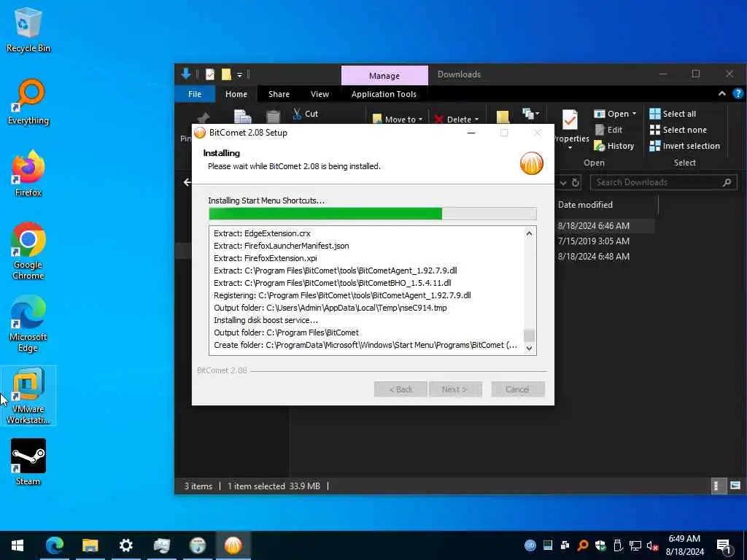Select the Google Chrome desktop shortcut
This screenshot has width=747, height=560.
(28, 251)
